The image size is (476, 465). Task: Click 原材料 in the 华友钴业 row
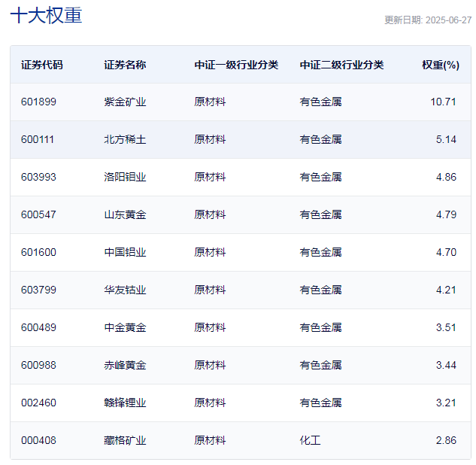[210, 290]
